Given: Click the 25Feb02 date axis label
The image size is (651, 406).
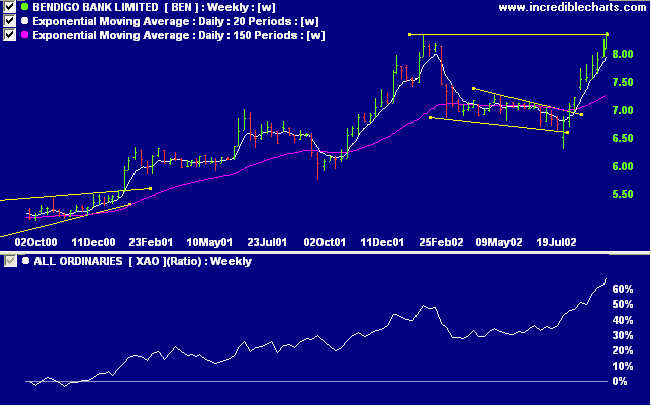Looking at the screenshot, I should pos(441,242).
